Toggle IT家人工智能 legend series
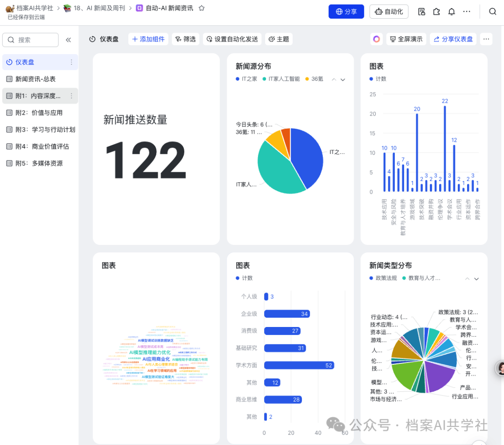Image resolution: width=504 pixels, height=445 pixels. [281, 79]
